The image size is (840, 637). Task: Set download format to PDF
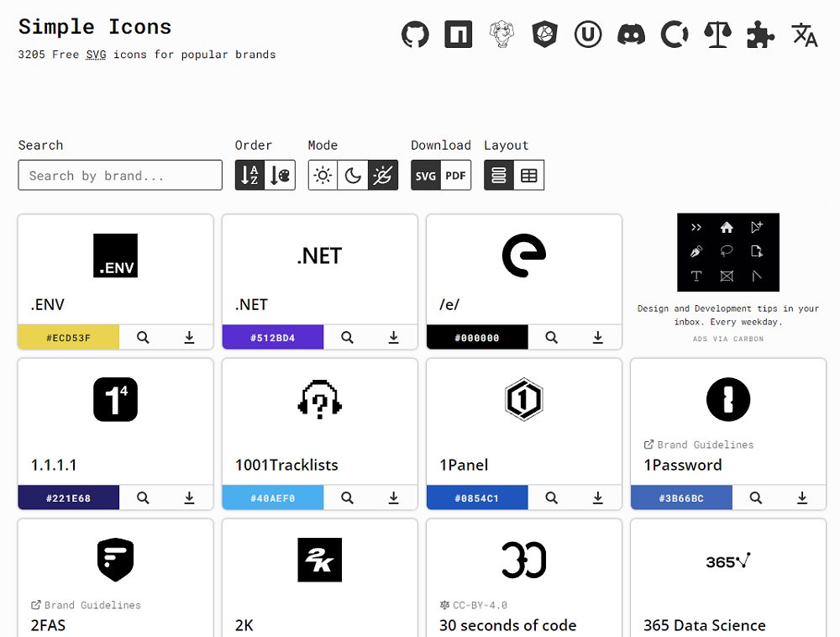[x=456, y=175]
